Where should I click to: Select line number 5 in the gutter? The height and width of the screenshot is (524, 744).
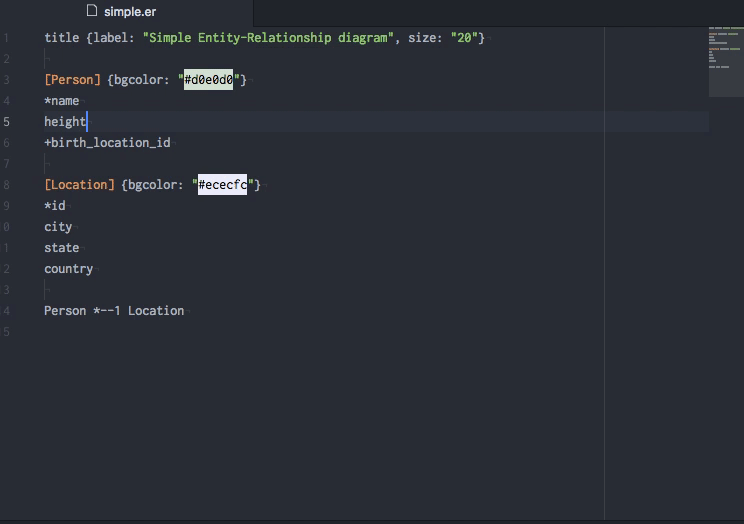[x=7, y=122]
